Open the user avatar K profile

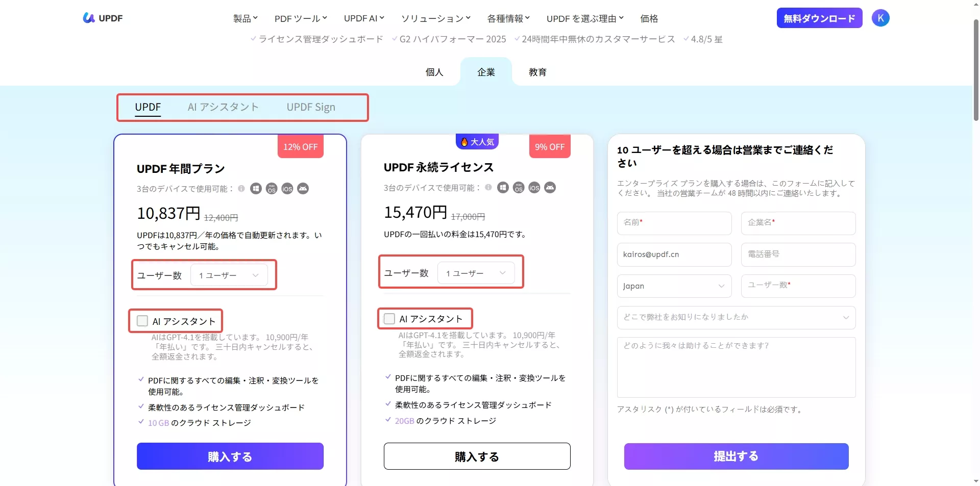(x=880, y=18)
